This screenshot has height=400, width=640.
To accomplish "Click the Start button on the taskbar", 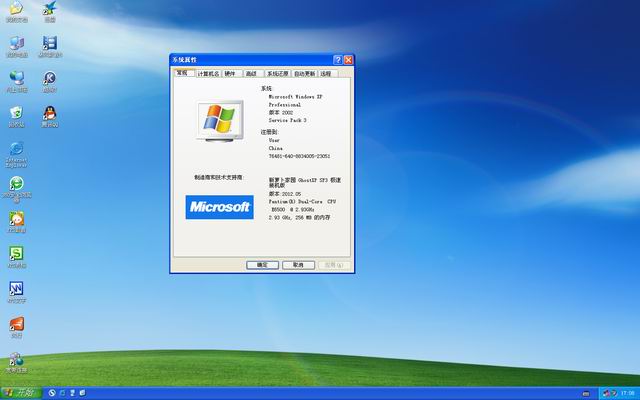I will 21,393.
